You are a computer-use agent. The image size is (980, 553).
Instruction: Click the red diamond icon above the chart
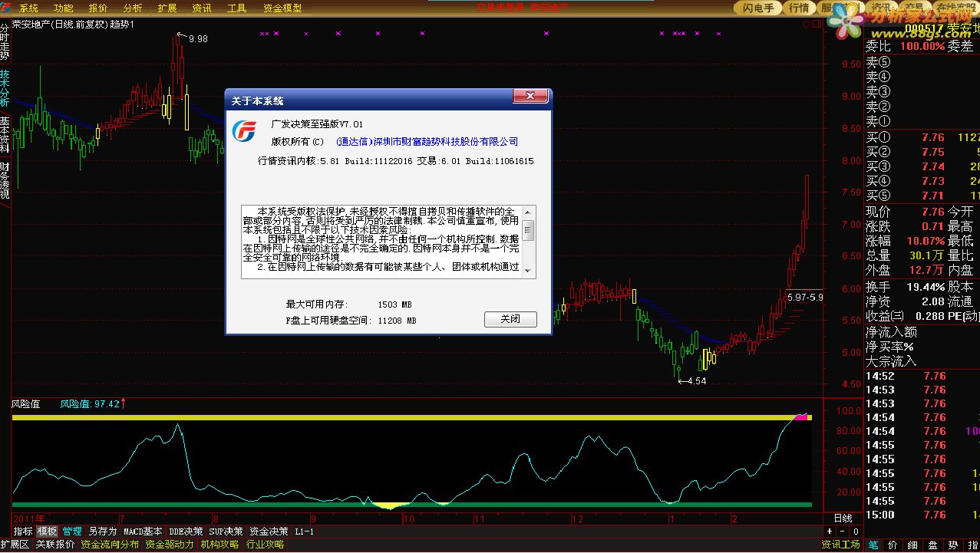807,25
